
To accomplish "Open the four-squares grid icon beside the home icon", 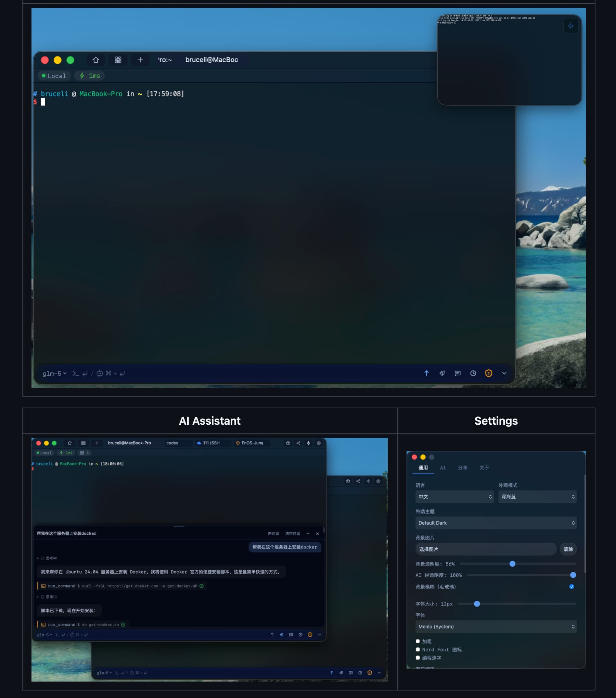I will [x=118, y=60].
